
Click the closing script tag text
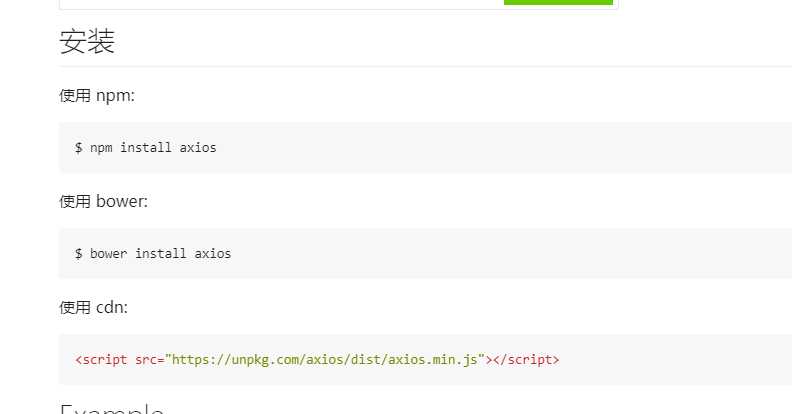point(526,359)
